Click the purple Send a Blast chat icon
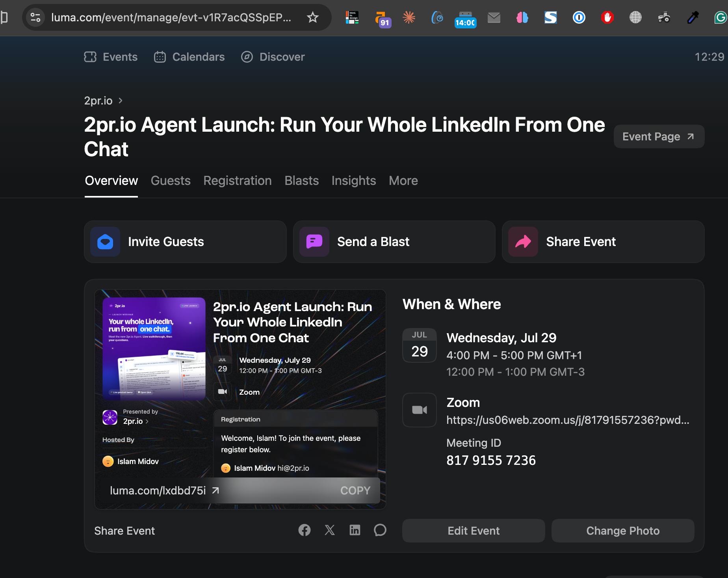Screen dimensions: 728x578 (x=314, y=242)
